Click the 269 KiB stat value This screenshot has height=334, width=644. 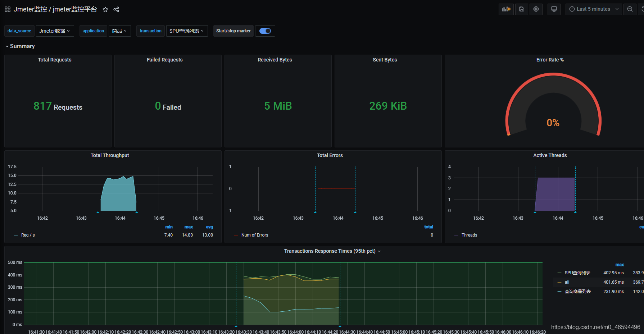pyautogui.click(x=388, y=106)
